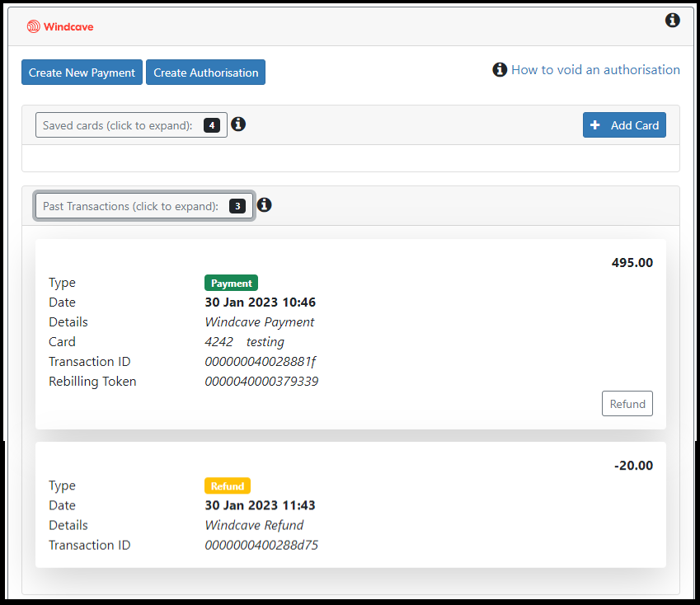Click the yellow Refund type badge

[x=228, y=485]
